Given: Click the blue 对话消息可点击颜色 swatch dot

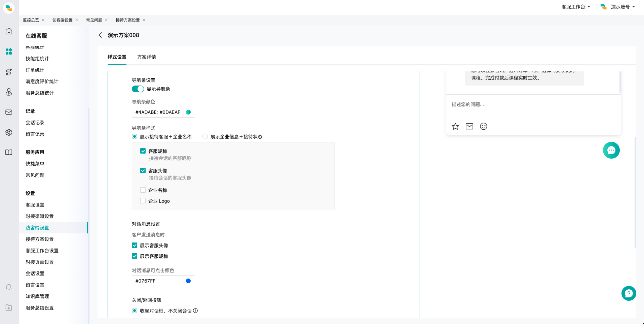Looking at the screenshot, I should click(x=188, y=281).
